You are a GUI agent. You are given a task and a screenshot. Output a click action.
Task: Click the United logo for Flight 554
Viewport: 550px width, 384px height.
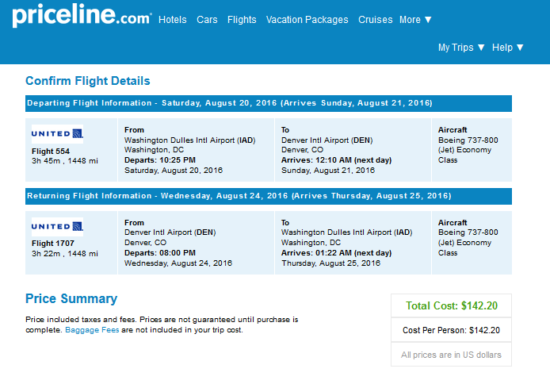57,134
